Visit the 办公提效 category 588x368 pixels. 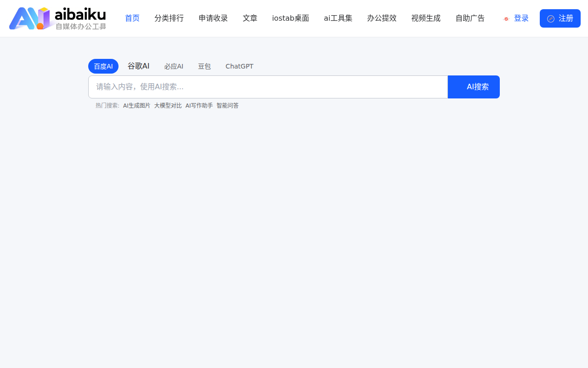click(382, 18)
